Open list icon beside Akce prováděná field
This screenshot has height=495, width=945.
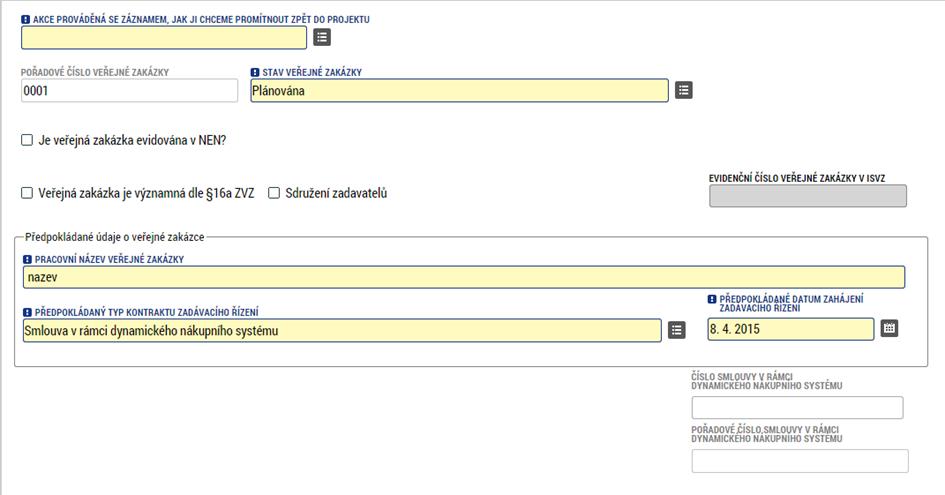pos(322,37)
